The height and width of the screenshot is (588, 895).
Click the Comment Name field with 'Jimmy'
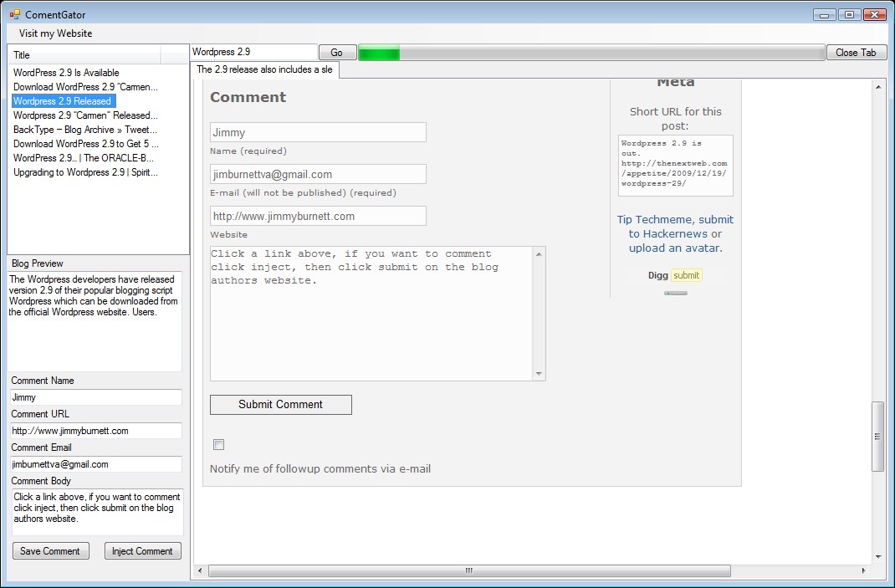(x=96, y=397)
